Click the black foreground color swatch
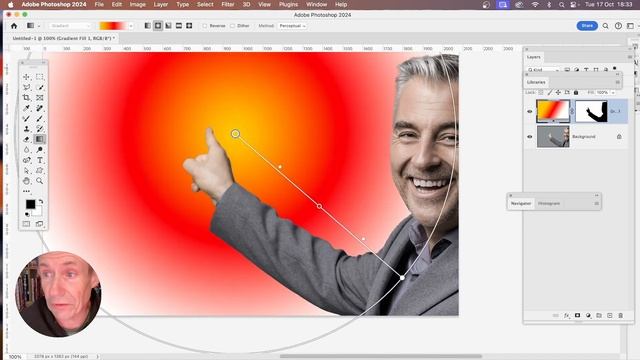The width and height of the screenshot is (640, 360). coord(31,204)
